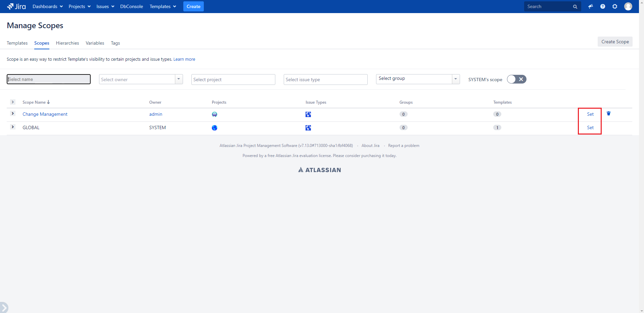Image resolution: width=644 pixels, height=313 pixels.
Task: Expand all rows using header chevron
Action: click(x=13, y=102)
